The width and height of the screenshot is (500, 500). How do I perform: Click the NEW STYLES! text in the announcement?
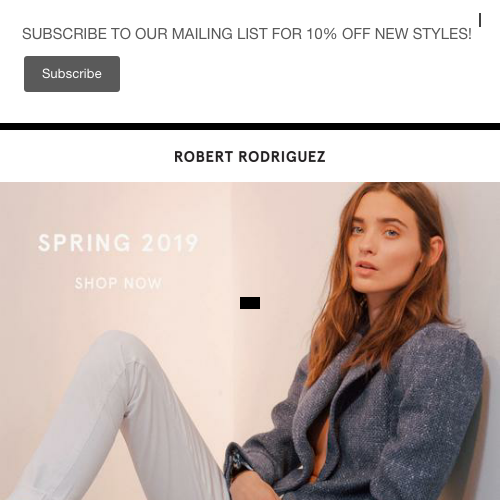tap(423, 34)
